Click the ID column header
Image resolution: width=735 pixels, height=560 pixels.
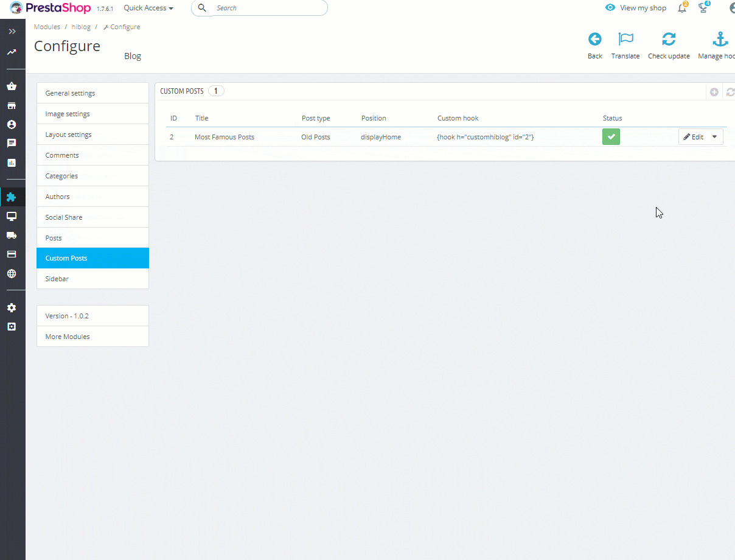[173, 118]
